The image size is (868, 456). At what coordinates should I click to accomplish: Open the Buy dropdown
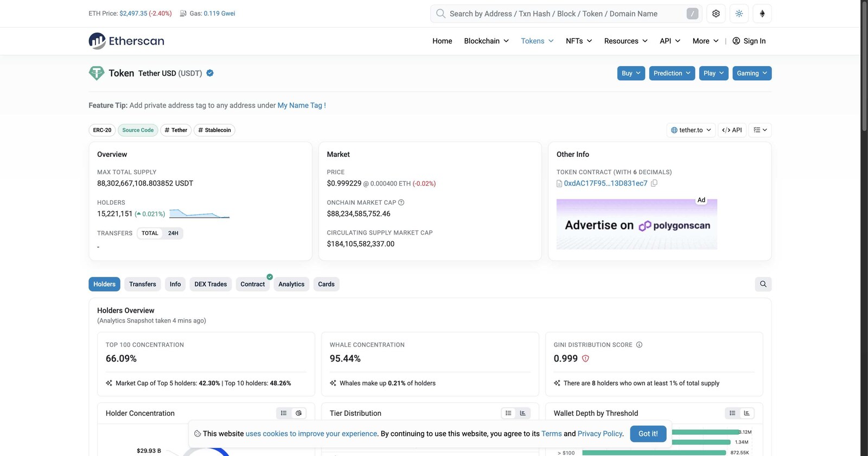[631, 73]
